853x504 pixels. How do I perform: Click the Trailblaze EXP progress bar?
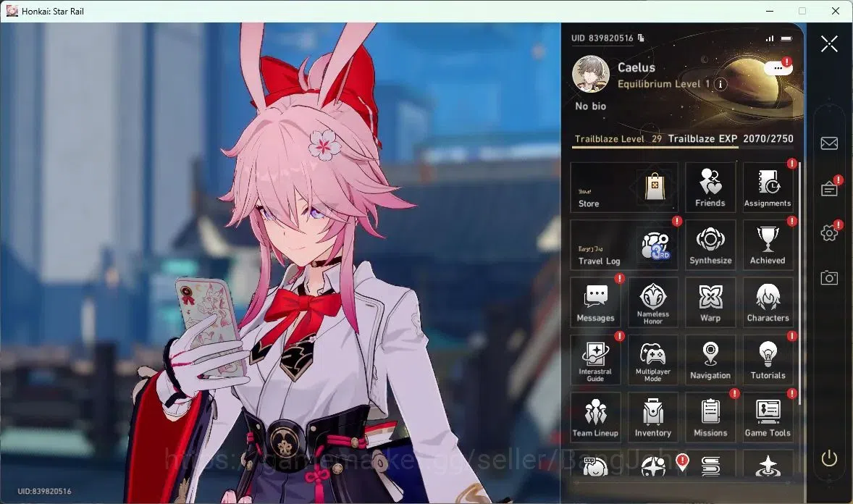coord(681,147)
